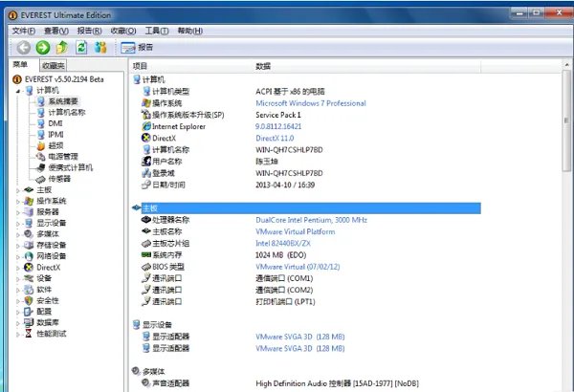Click the 传感器 sensor icon

pyautogui.click(x=41, y=179)
